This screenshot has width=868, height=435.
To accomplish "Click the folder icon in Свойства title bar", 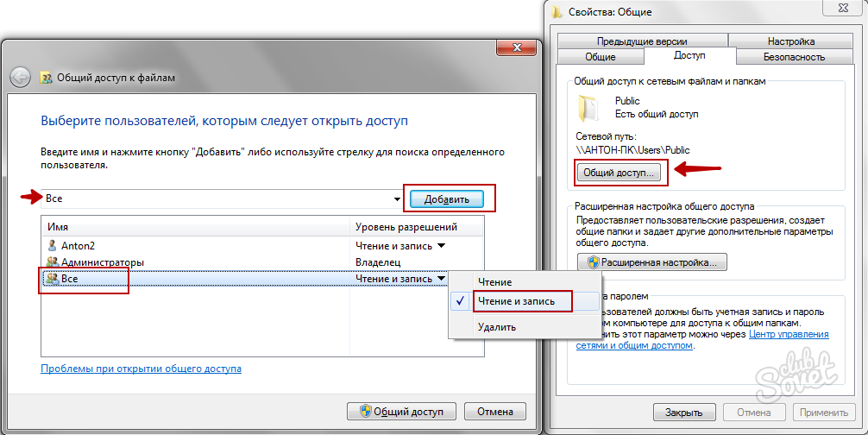I will point(557,12).
